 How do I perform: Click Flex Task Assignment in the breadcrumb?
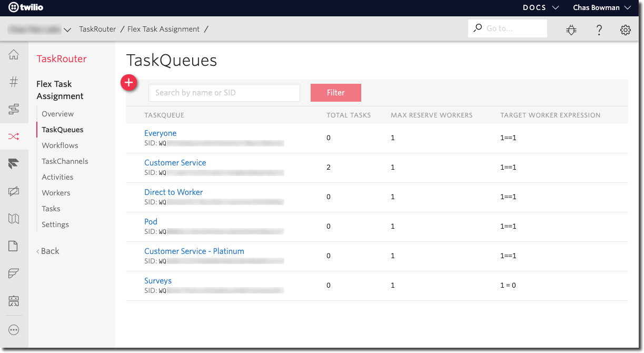(164, 29)
